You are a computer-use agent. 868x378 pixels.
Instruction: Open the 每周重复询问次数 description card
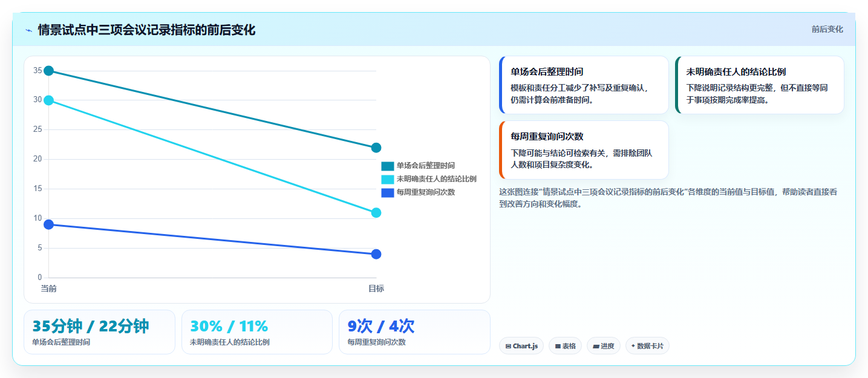(x=584, y=150)
